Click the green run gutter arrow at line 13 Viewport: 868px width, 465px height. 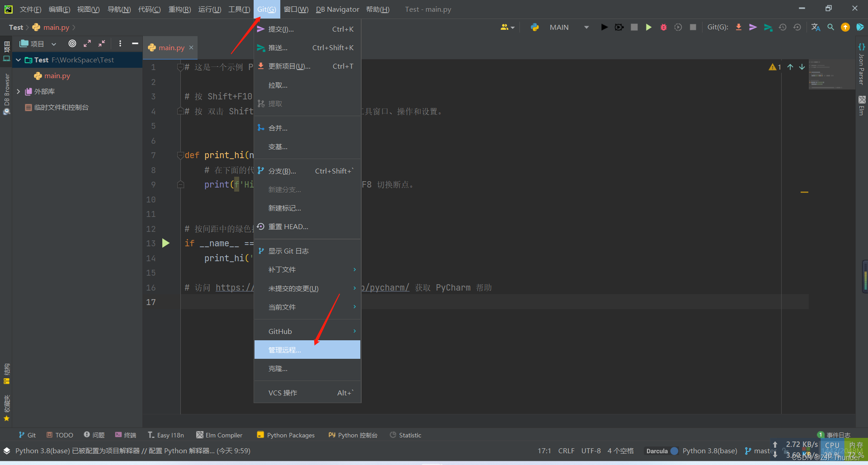pyautogui.click(x=166, y=243)
